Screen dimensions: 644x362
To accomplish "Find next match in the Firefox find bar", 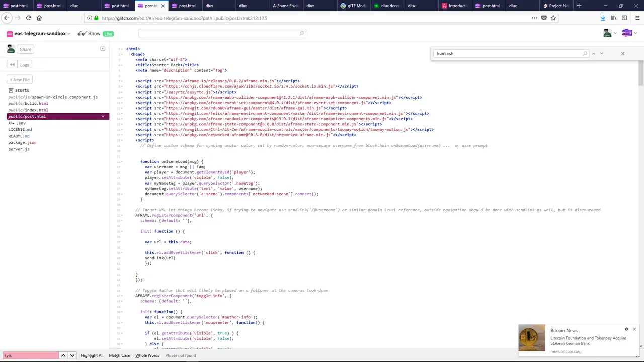I will 72,355.
